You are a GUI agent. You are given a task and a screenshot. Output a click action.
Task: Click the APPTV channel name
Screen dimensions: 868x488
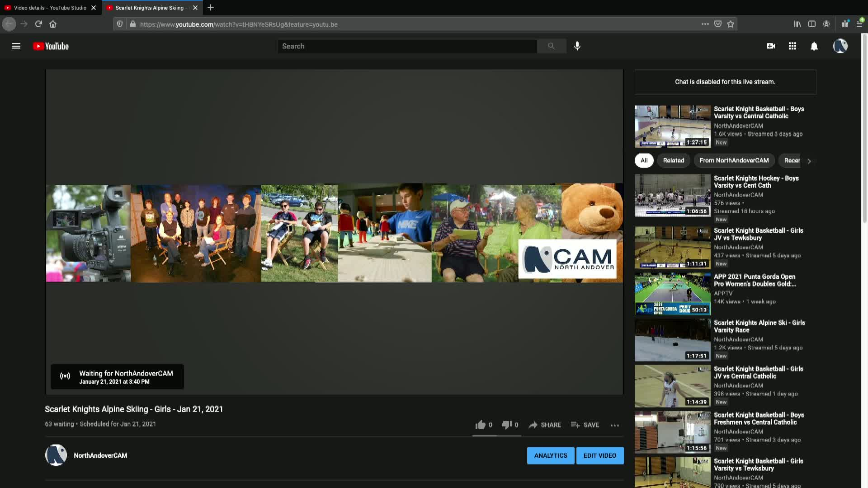pos(723,293)
